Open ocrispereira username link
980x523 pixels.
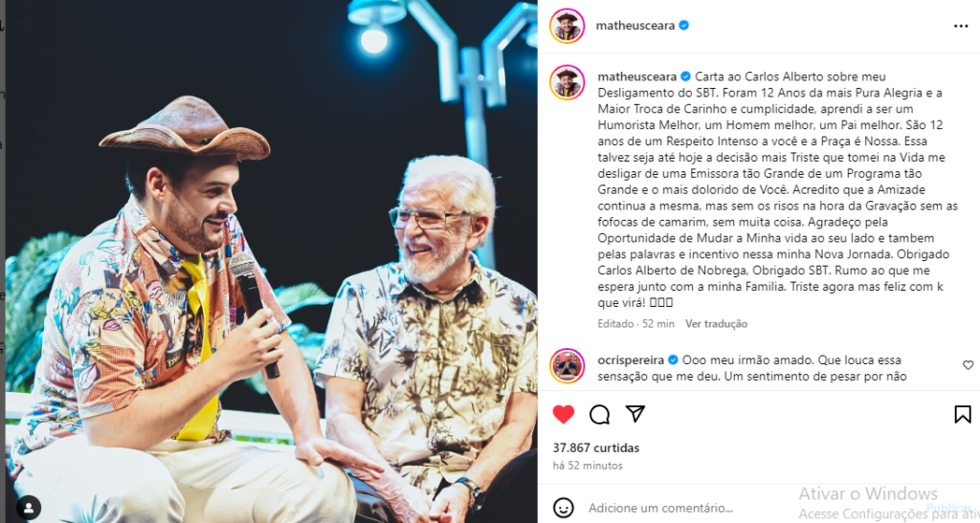(631, 360)
